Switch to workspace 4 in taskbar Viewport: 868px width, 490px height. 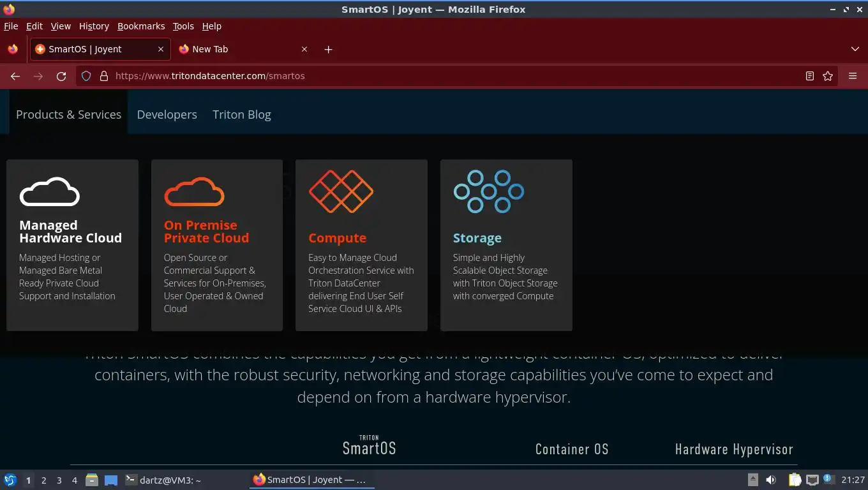click(x=74, y=480)
